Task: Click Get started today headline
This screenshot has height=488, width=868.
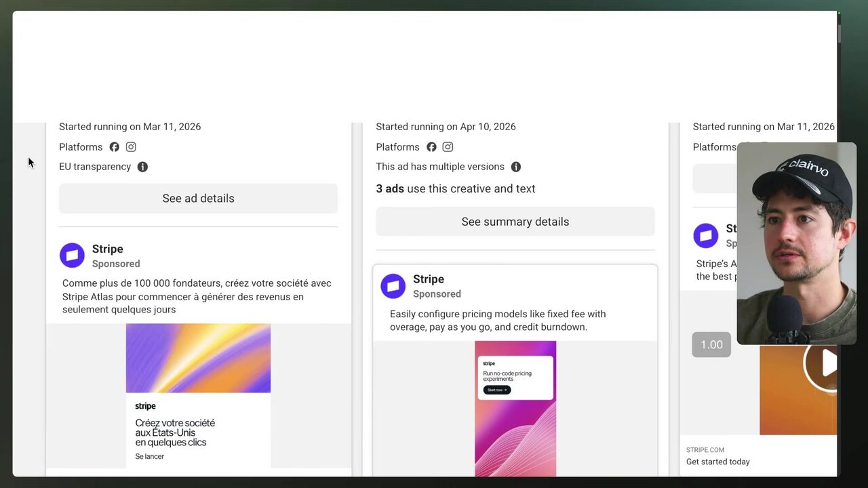Action: coord(718,462)
